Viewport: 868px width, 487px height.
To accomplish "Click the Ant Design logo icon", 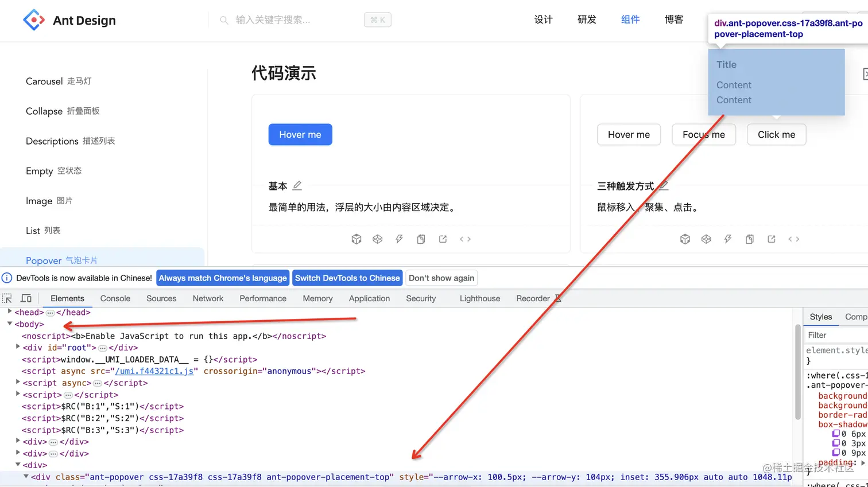I will pos(34,20).
